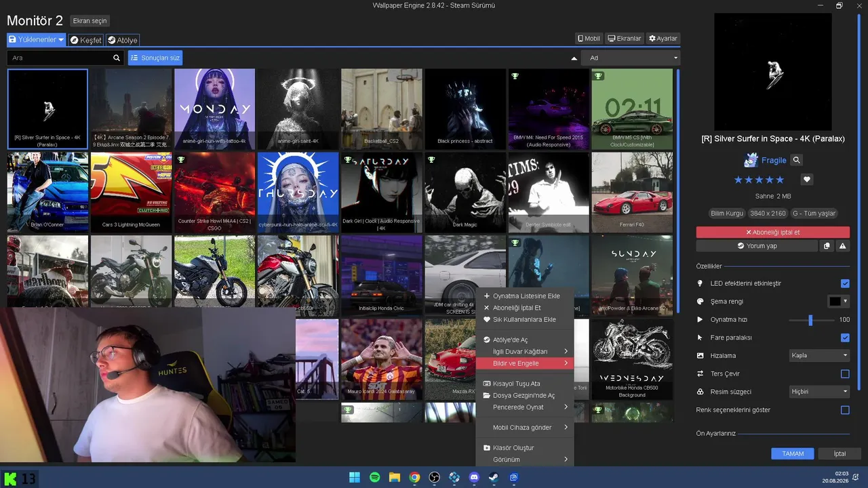Click the play icon beside Oynatma hızı

701,319
